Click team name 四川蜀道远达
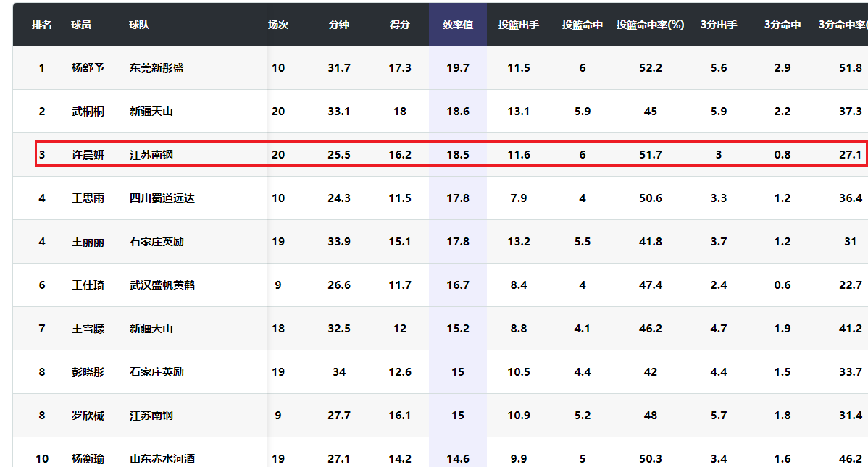Screen dimensions: 868x467 point(162,198)
